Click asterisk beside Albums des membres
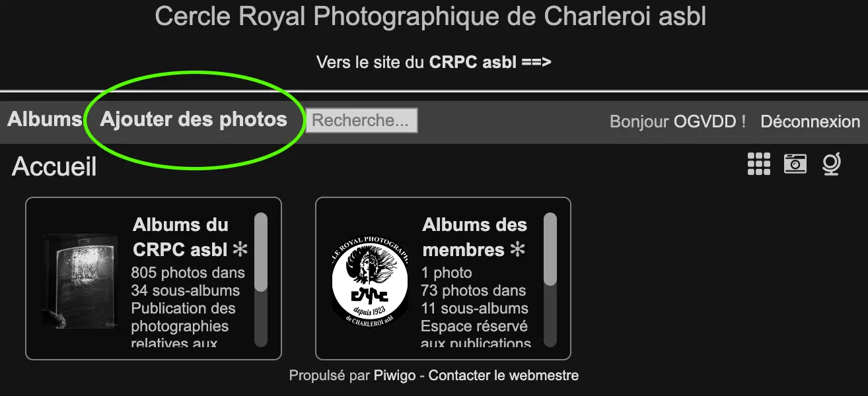The width and height of the screenshot is (868, 396). [519, 249]
